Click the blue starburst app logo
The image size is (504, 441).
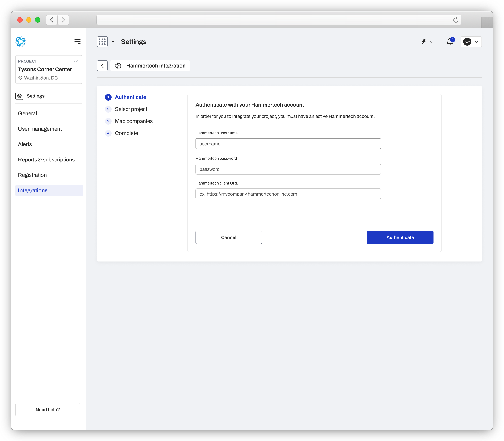[x=21, y=42]
